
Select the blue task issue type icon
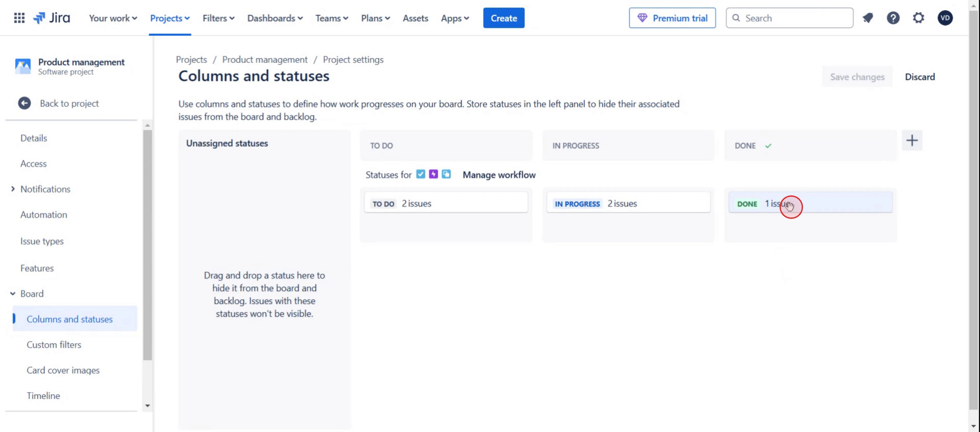pos(420,174)
